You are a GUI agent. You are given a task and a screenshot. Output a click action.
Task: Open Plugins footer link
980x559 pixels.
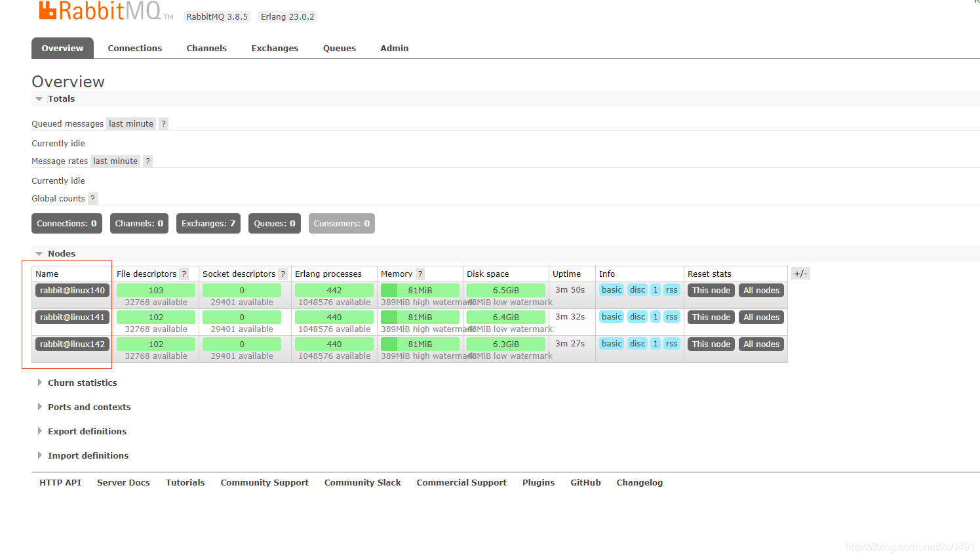pyautogui.click(x=539, y=483)
